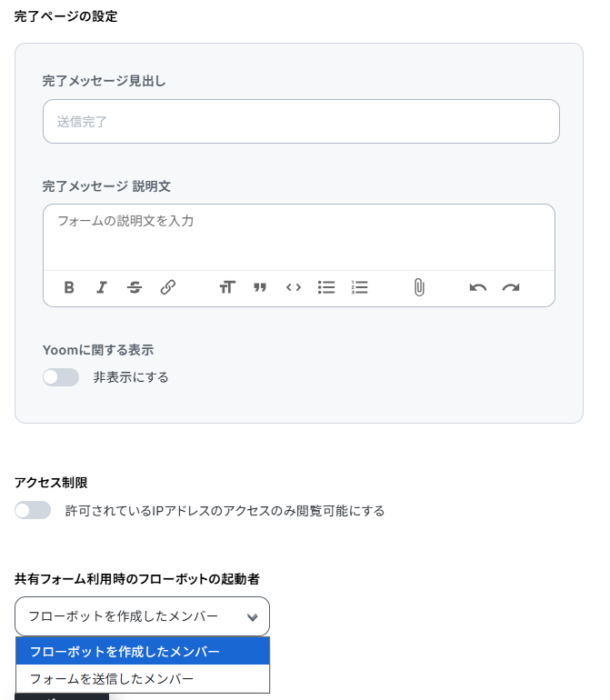
Task: Click the 完了メッセージ見出し input field
Action: pos(301,121)
